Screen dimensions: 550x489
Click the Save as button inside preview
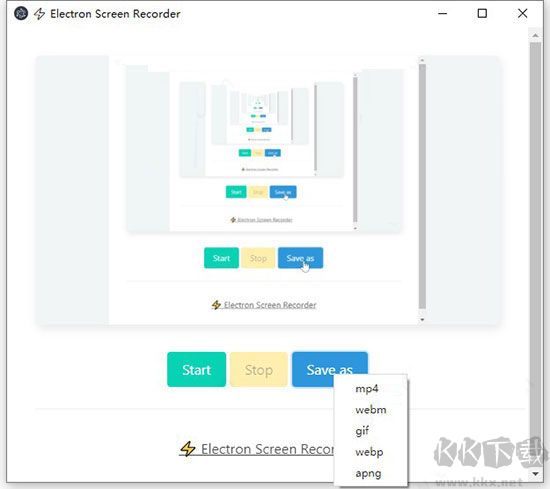click(x=300, y=258)
